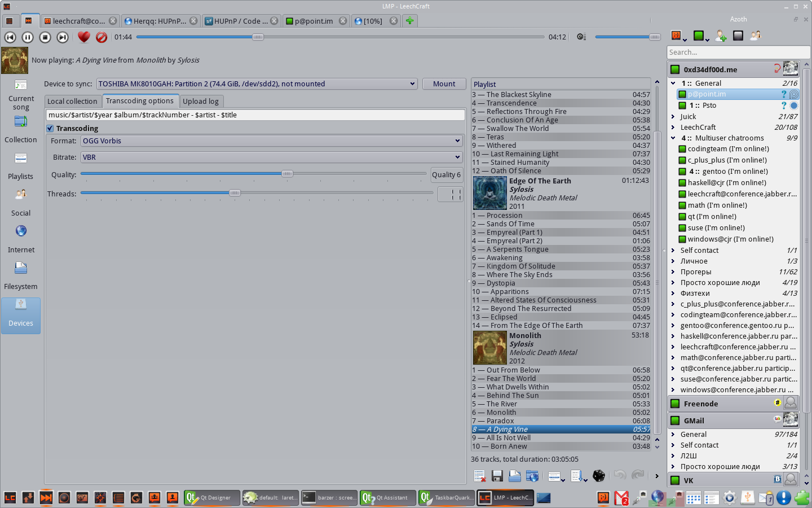812x508 pixels.
Task: Open the Internet section
Action: tap(21, 240)
